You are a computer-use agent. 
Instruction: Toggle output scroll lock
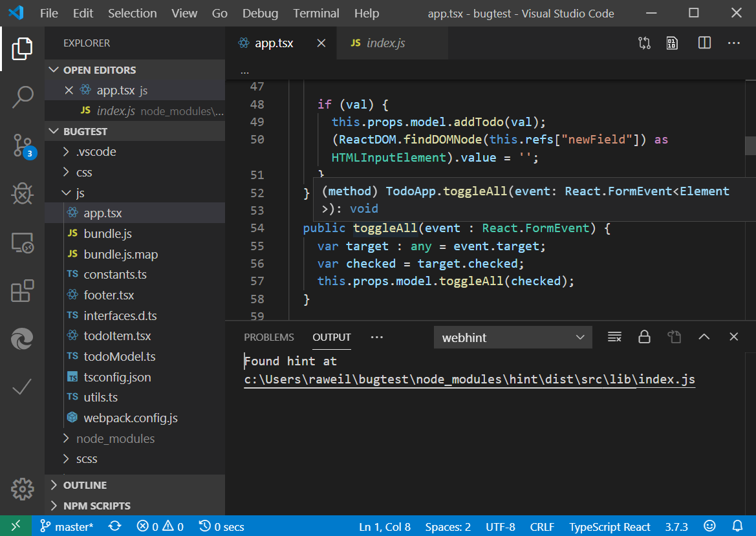coord(644,336)
